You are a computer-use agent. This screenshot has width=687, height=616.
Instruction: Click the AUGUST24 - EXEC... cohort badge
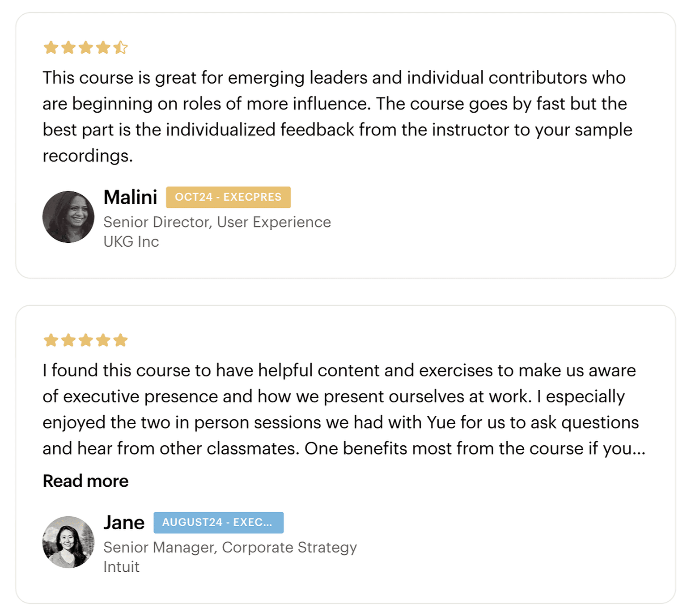(218, 523)
